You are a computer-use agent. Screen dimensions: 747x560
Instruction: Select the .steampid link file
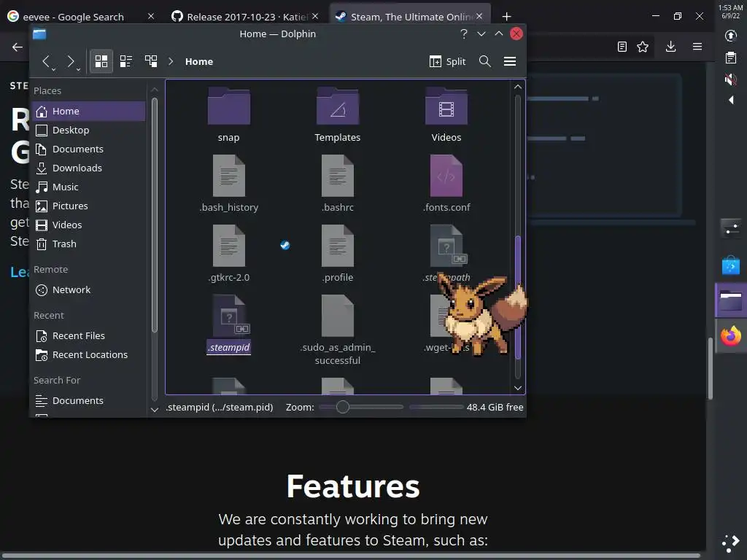(228, 324)
